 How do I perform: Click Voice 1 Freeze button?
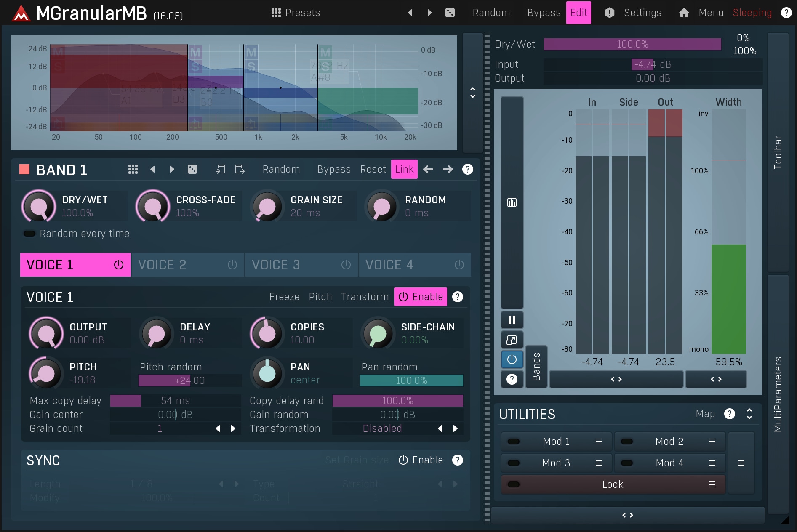point(284,297)
